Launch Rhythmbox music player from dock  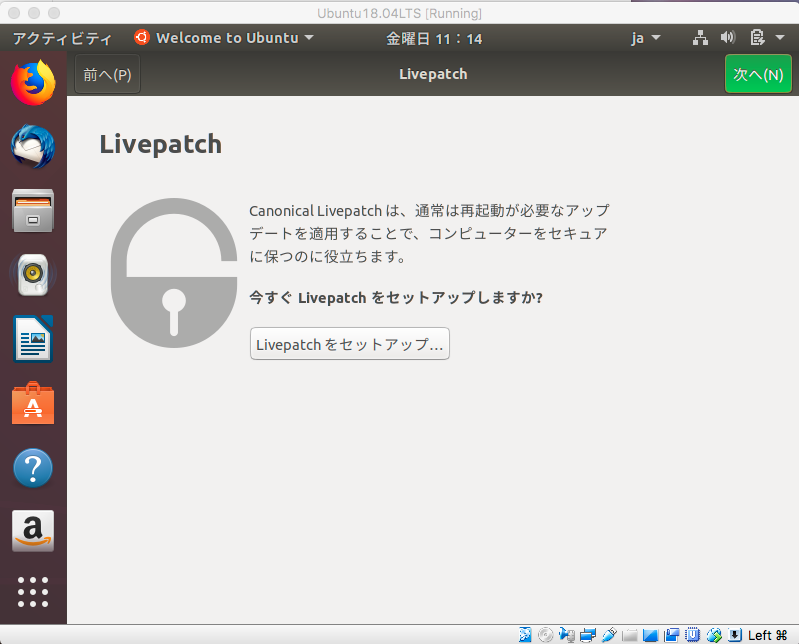(33, 275)
